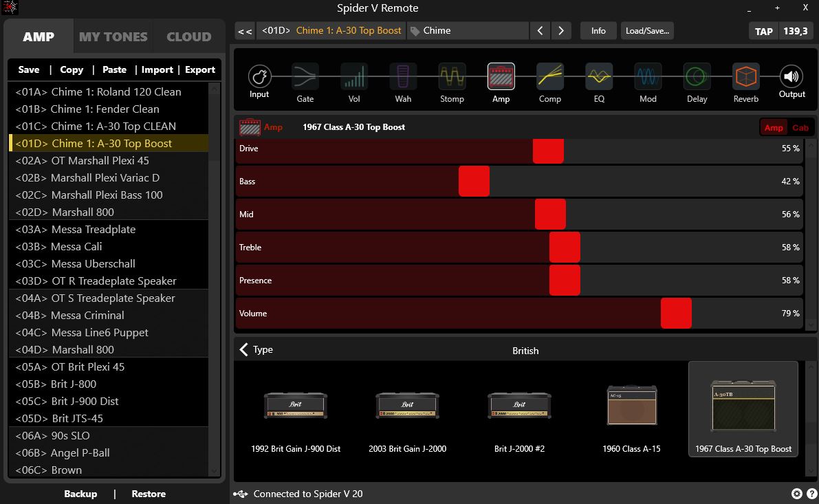Click Copy in the preset toolbar
The width and height of the screenshot is (819, 504).
72,69
